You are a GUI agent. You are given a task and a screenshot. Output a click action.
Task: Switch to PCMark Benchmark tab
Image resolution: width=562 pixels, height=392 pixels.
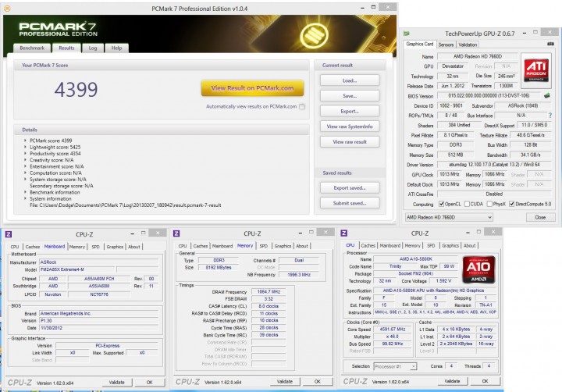tap(32, 48)
